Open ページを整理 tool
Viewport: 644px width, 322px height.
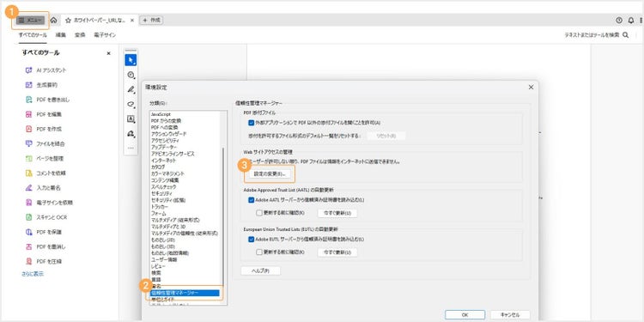point(45,159)
